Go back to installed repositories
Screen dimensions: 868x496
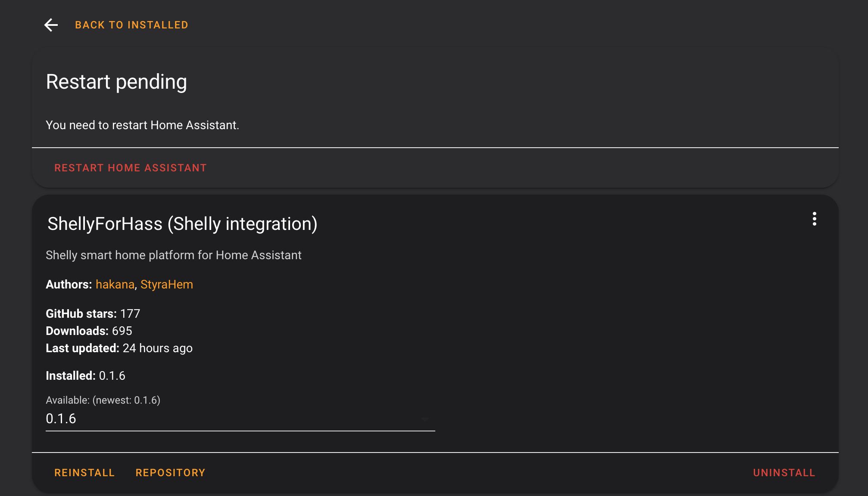131,25
